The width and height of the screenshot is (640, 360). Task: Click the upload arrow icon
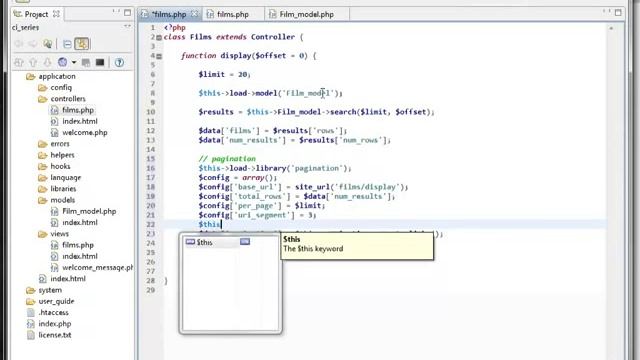(x=33, y=62)
